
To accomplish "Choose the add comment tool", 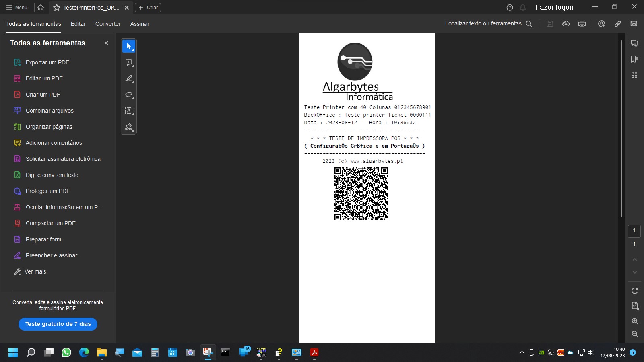I will [x=129, y=62].
